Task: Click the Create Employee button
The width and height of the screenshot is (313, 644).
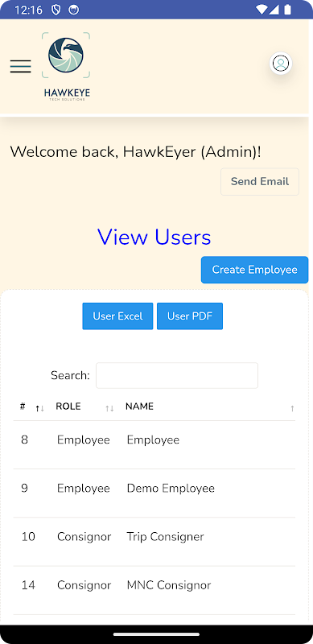Action: (255, 270)
